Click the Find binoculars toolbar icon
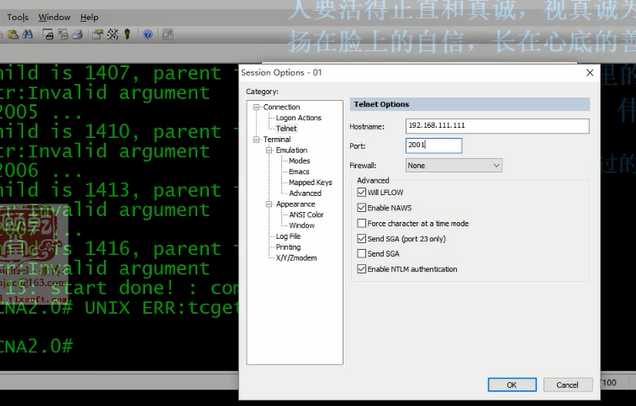The image size is (636, 406). (27, 35)
